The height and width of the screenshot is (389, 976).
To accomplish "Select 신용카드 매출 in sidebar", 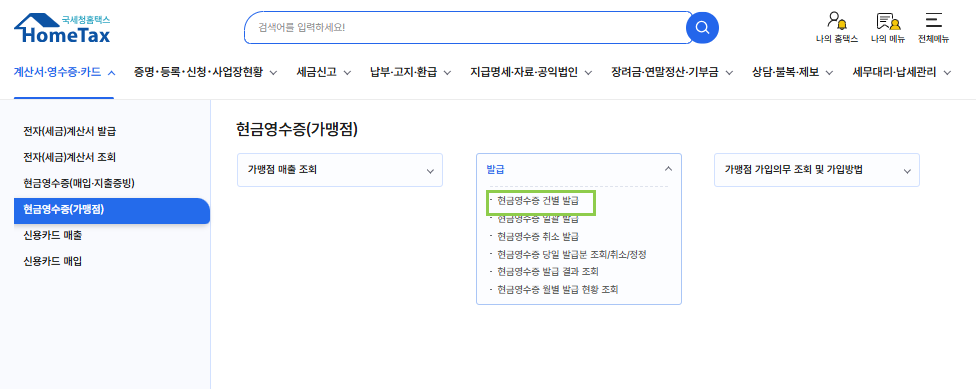I will [52, 235].
